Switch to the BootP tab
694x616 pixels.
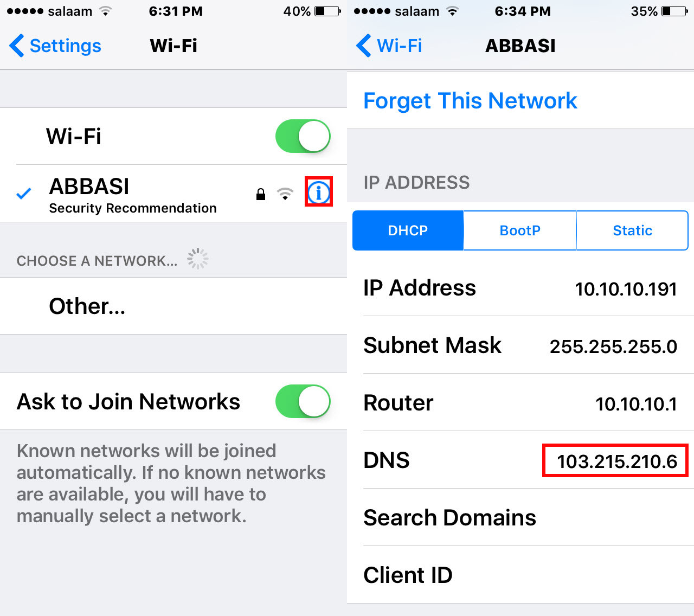[x=520, y=230]
